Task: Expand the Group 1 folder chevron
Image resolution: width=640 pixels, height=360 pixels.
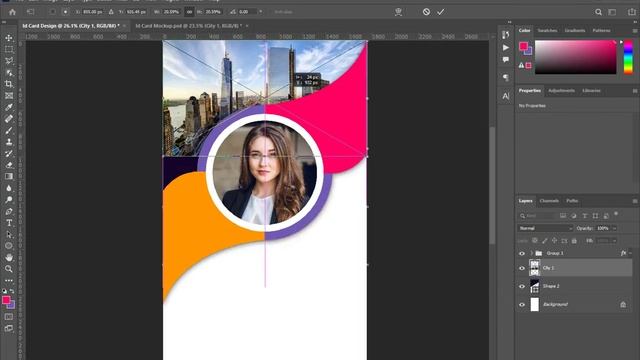Action: [531, 253]
